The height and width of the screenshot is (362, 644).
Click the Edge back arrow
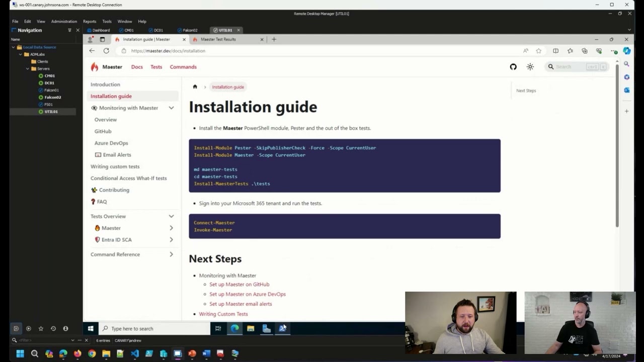point(92,51)
